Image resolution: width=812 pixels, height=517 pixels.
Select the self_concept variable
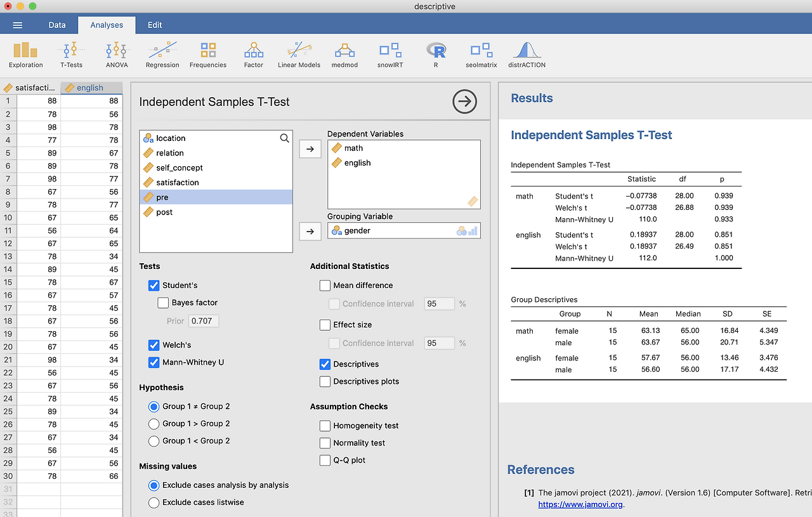click(216, 167)
